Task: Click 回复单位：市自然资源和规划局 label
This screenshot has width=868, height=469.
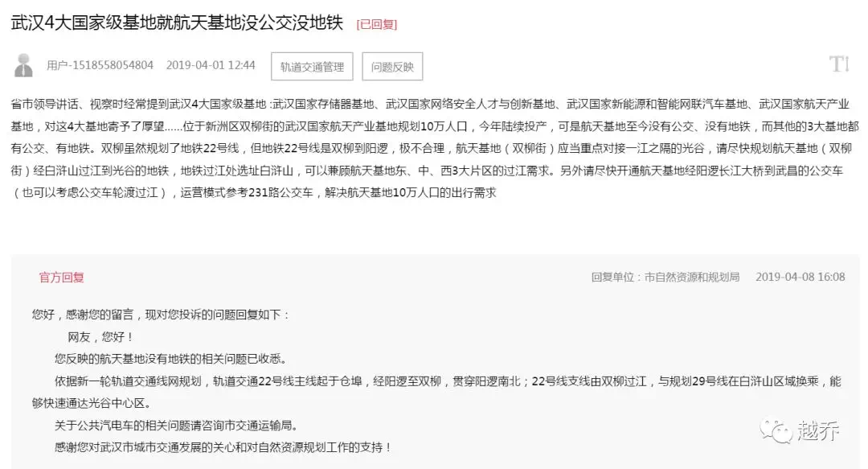Action: pos(665,277)
